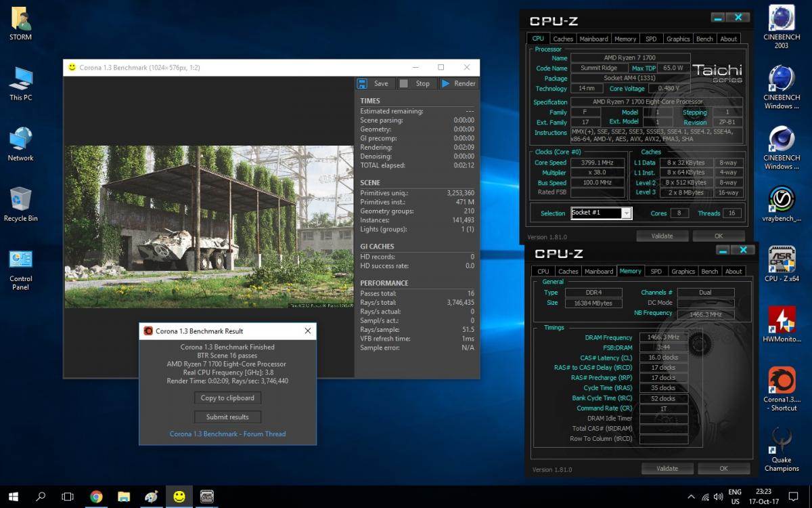Screen dimensions: 812x508
Task: Click the '16384 MBytes' memory size value
Action: [x=593, y=303]
